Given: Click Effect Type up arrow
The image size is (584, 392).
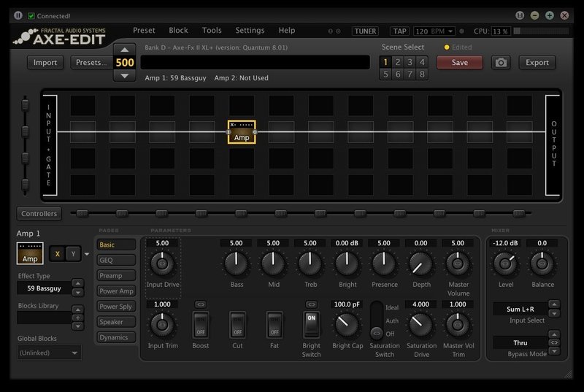Looking at the screenshot, I should tap(78, 284).
